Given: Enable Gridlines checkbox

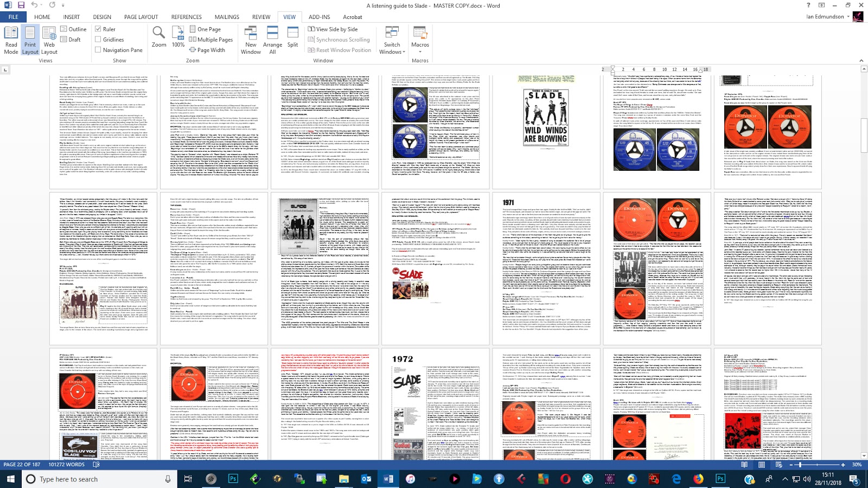Looking at the screenshot, I should pos(98,40).
